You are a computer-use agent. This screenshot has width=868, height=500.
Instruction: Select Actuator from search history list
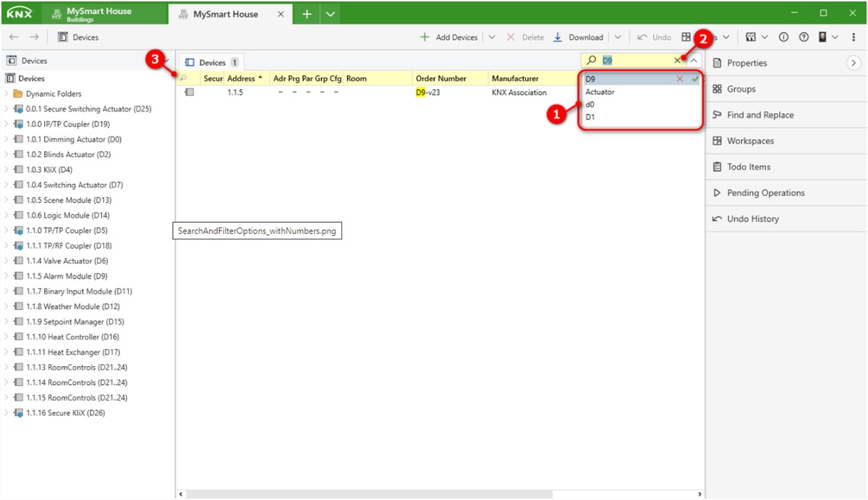(x=640, y=92)
